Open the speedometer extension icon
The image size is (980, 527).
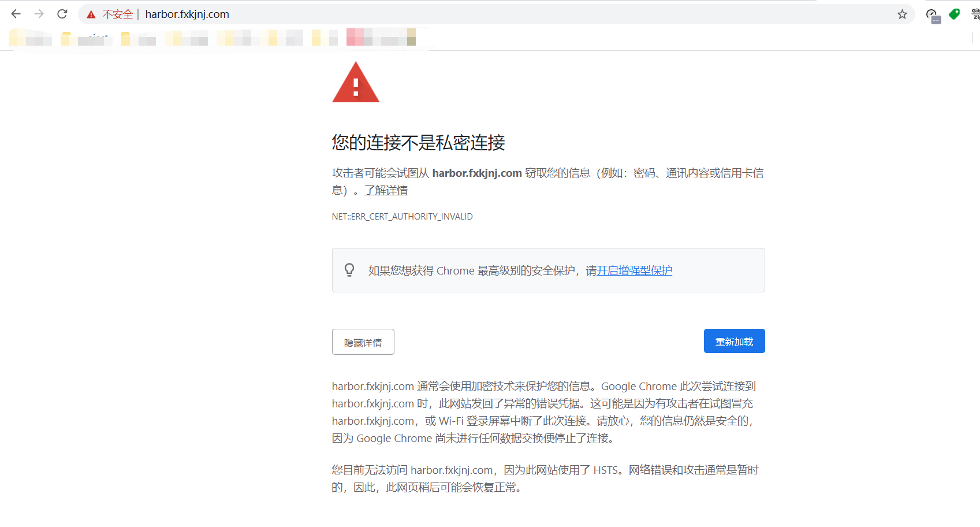pyautogui.click(x=932, y=15)
